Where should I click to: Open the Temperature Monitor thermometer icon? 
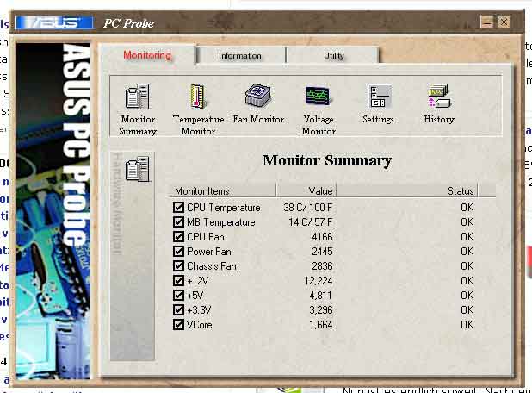pyautogui.click(x=198, y=97)
